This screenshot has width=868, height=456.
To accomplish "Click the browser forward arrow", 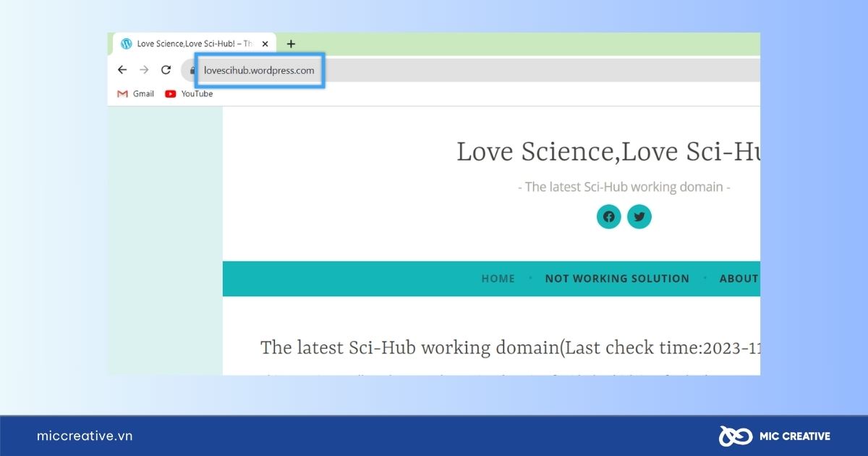I will tap(144, 70).
